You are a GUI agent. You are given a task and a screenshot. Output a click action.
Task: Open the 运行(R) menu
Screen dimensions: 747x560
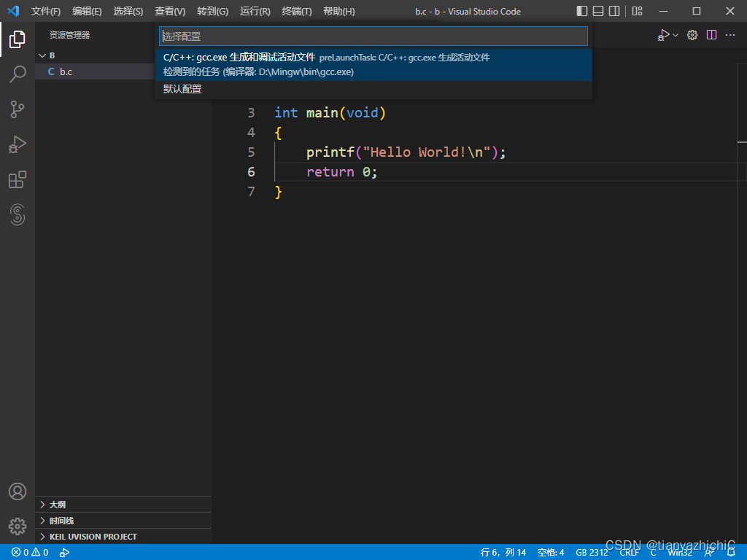pos(255,11)
